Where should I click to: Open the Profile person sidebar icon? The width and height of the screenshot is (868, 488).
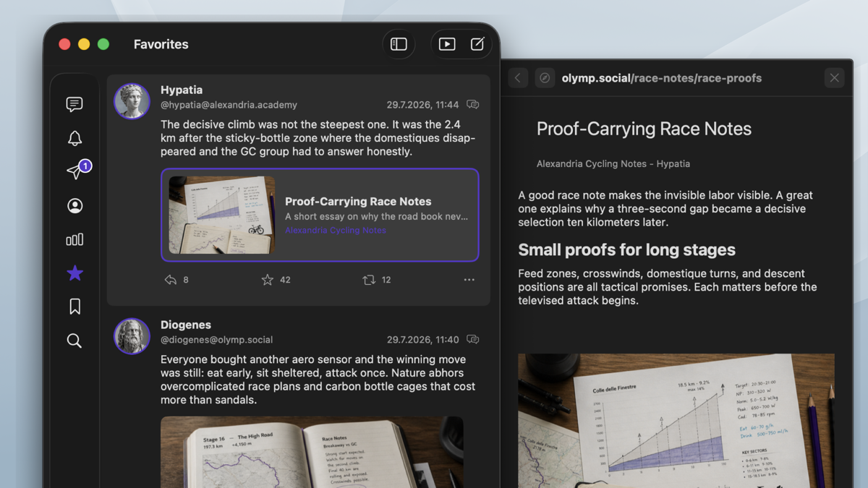[x=75, y=206]
